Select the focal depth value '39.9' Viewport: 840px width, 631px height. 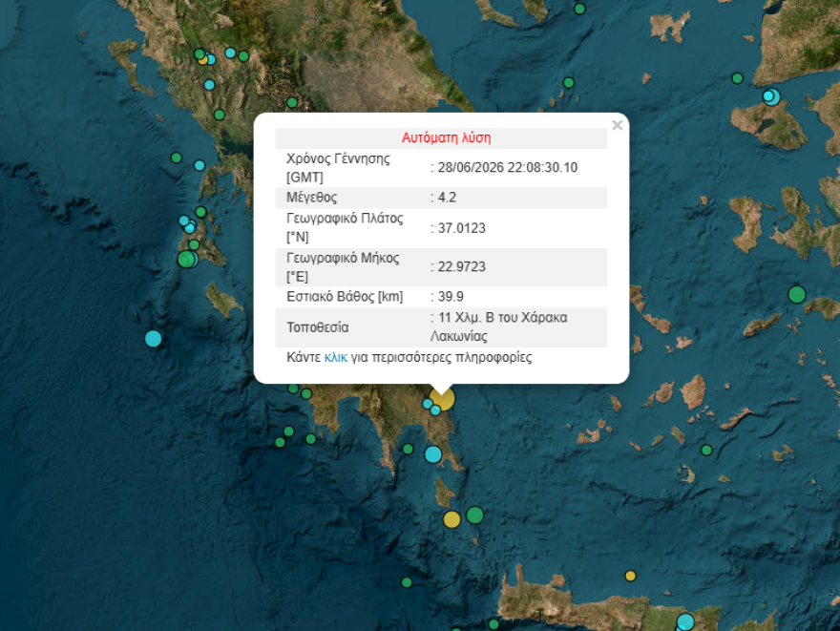pos(451,296)
